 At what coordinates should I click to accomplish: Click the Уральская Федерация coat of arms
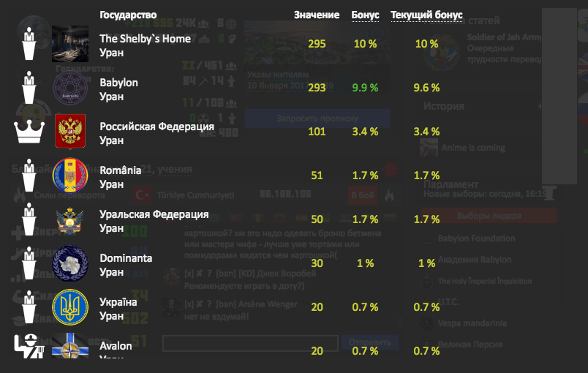tap(70, 220)
